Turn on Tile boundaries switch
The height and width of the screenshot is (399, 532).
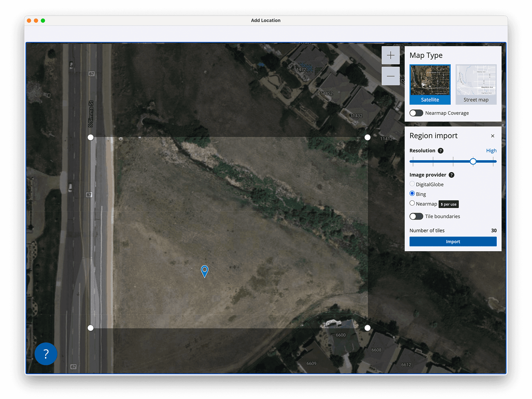pos(416,216)
